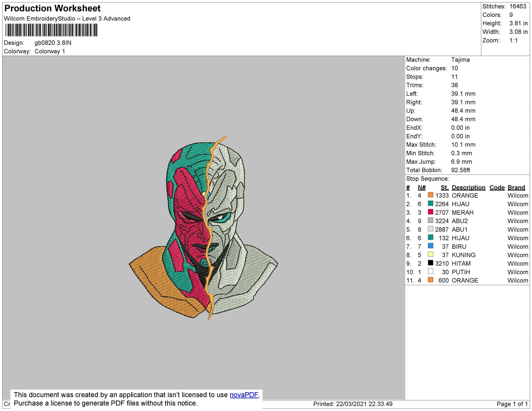
Task: Click the 'Description' column header
Action: click(468, 187)
